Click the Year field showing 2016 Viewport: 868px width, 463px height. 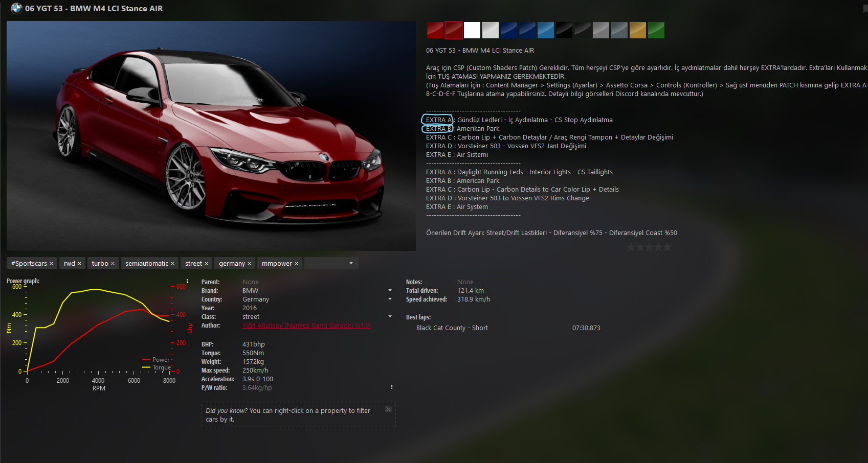[250, 308]
